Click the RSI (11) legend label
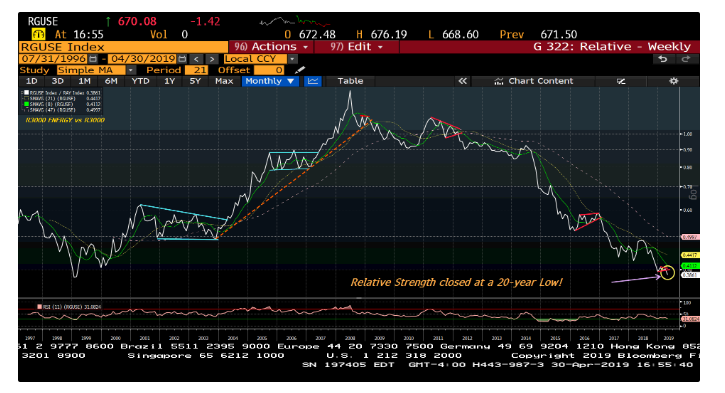Image resolution: width=725 pixels, height=393 pixels. tap(68, 307)
